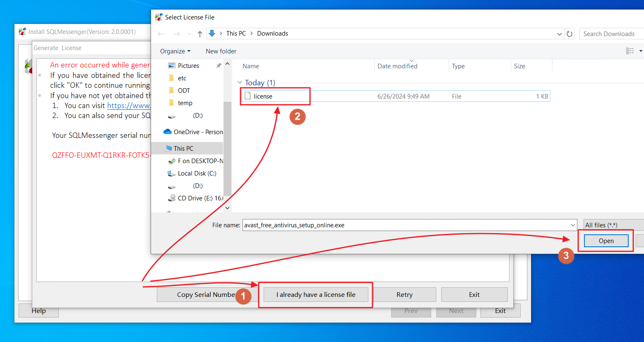644x342 pixels.
Task: Expand the File name dropdown arrow
Action: tap(573, 225)
